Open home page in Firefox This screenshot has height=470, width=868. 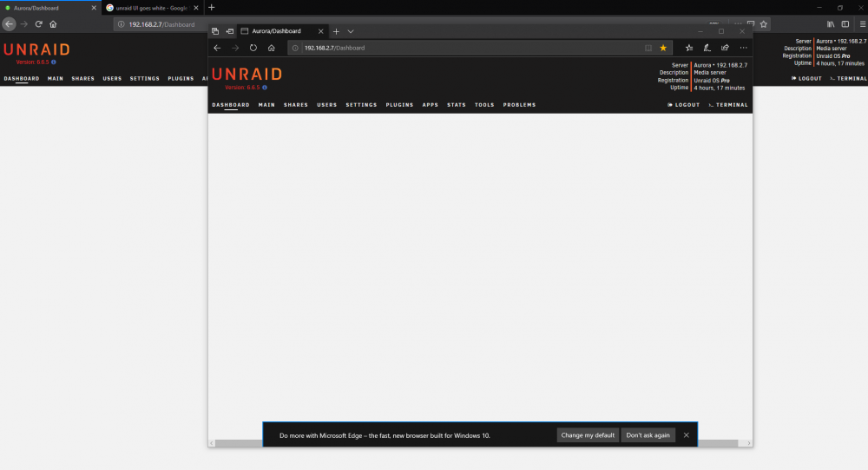point(53,24)
